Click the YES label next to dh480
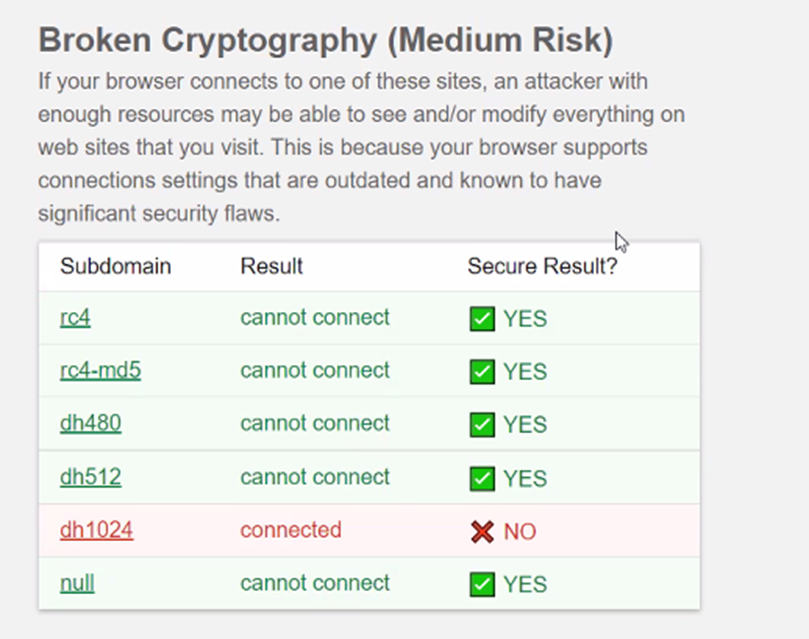This screenshot has height=639, width=809. 525,423
